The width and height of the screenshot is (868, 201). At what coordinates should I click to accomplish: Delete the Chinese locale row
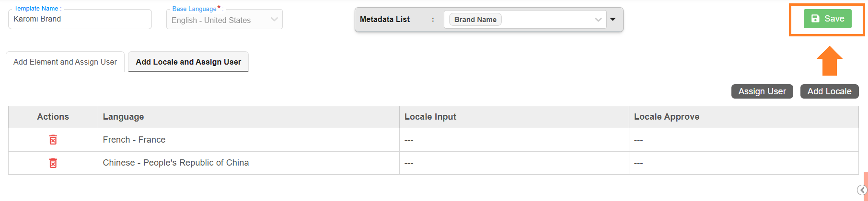53,163
